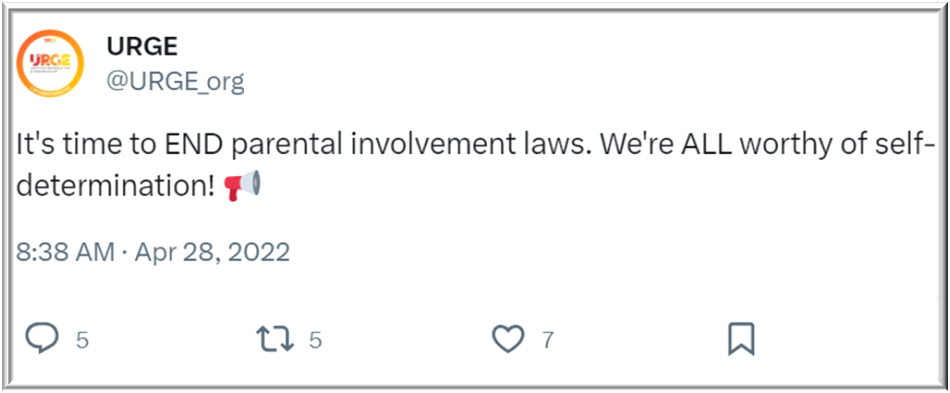Click the word "determination!" in the tweet
The image size is (950, 393).
pos(116,186)
